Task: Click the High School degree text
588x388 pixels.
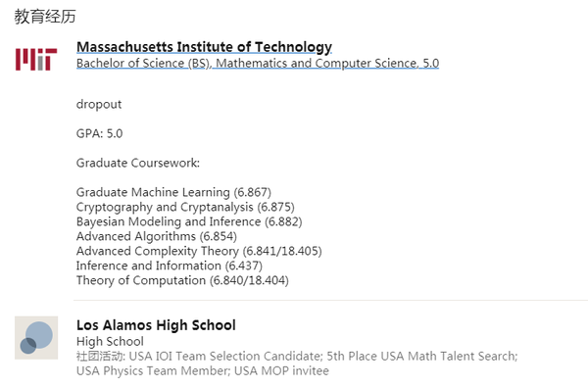Action: (110, 342)
